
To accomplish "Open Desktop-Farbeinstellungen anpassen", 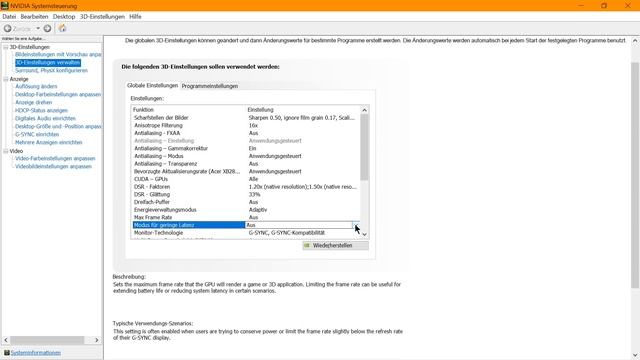I will pyautogui.click(x=58, y=94).
